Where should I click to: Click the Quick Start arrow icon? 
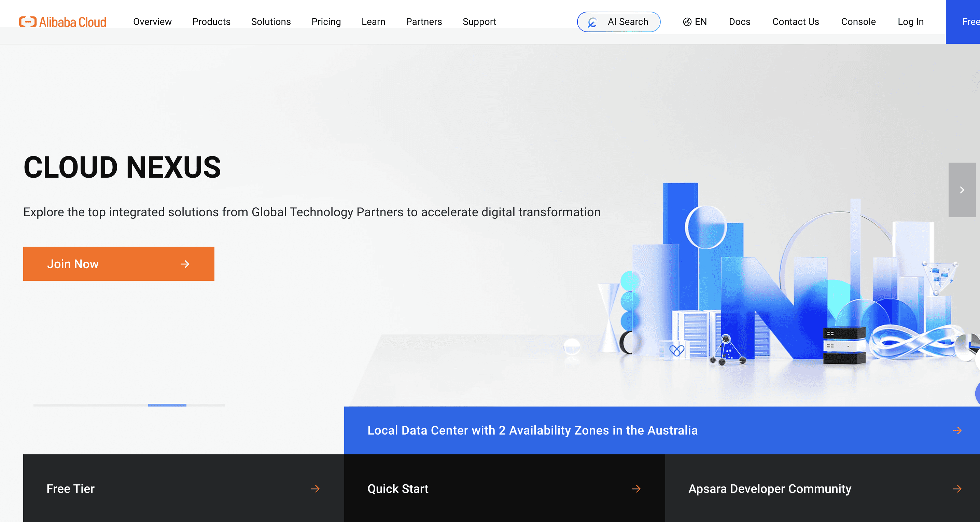(x=636, y=489)
